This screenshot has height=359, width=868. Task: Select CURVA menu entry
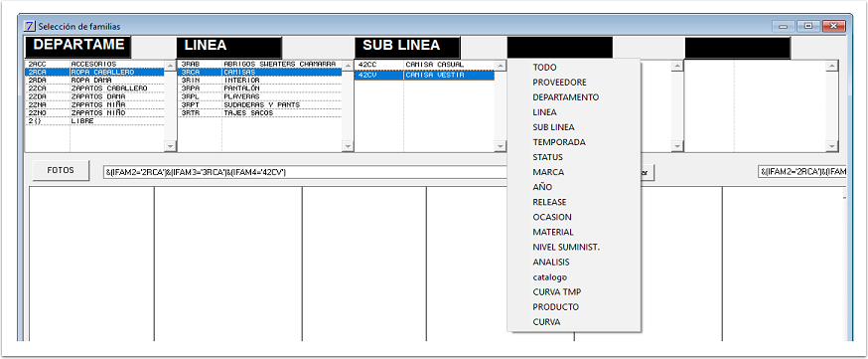pyautogui.click(x=574, y=321)
